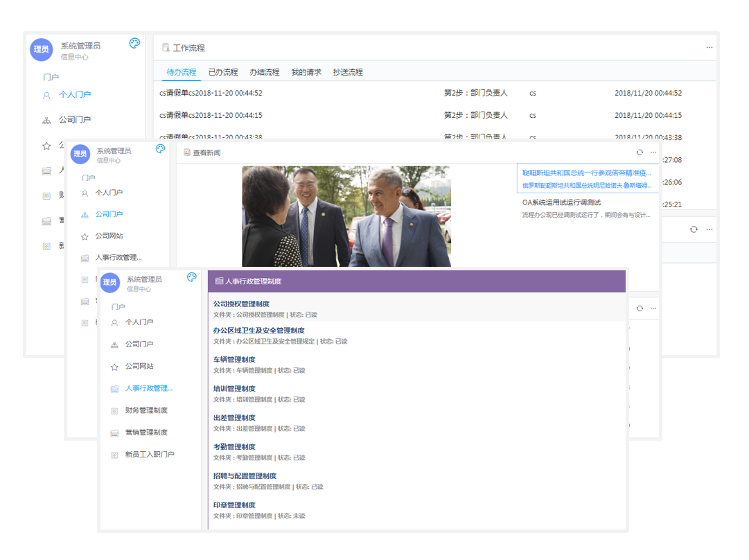749x560 pixels.
Task: Open the palette theme icon in the back window
Action: pos(134,44)
